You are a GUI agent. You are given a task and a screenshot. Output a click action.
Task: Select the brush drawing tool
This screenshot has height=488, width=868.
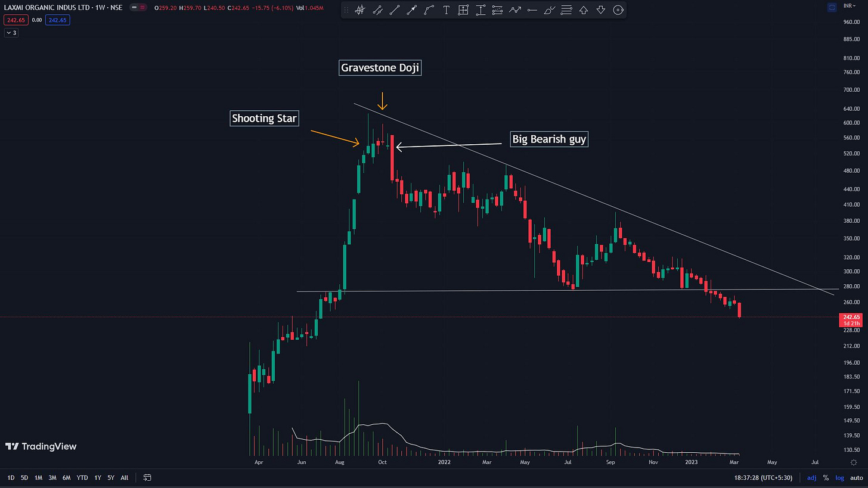tap(550, 10)
